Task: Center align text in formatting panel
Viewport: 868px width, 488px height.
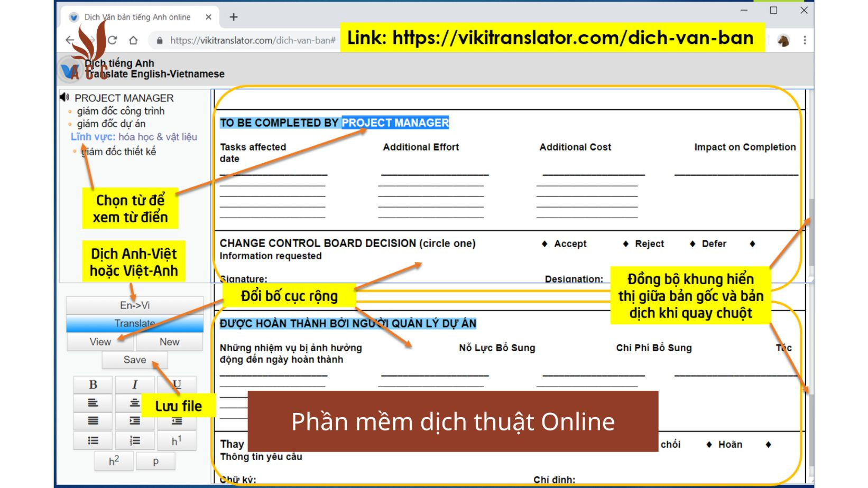Action: [135, 403]
